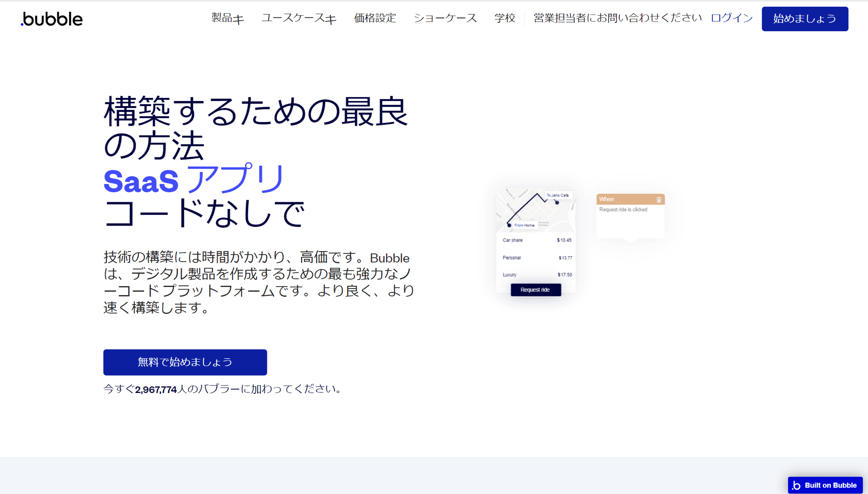This screenshot has width=868, height=494.
Task: Click the orange When card header
Action: tap(630, 199)
